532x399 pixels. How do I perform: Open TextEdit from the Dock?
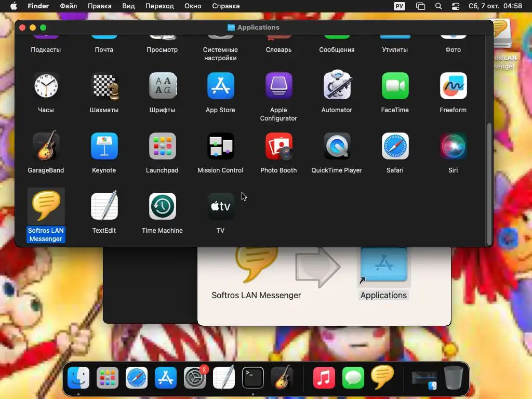pos(223,377)
